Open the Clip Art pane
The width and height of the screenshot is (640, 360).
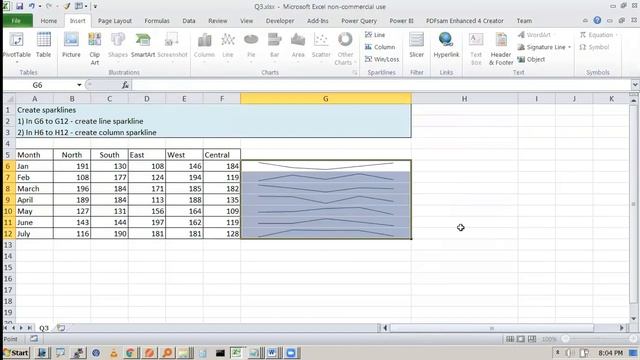[95, 49]
